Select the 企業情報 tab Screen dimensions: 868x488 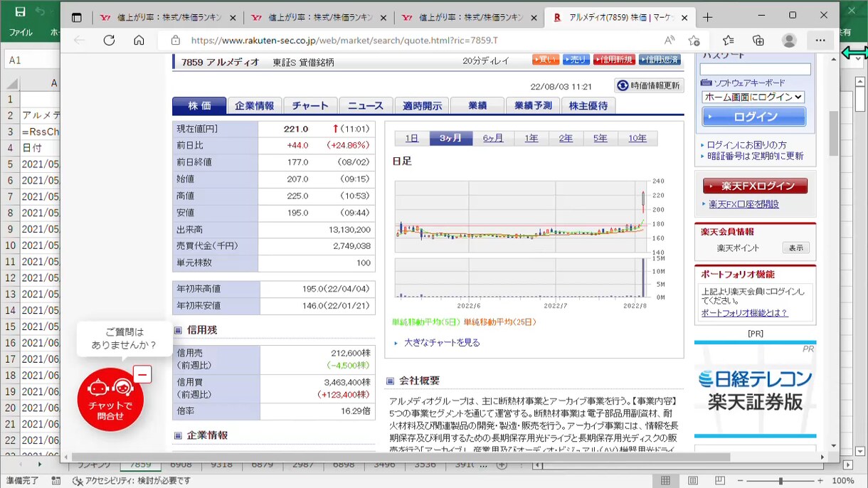click(254, 105)
